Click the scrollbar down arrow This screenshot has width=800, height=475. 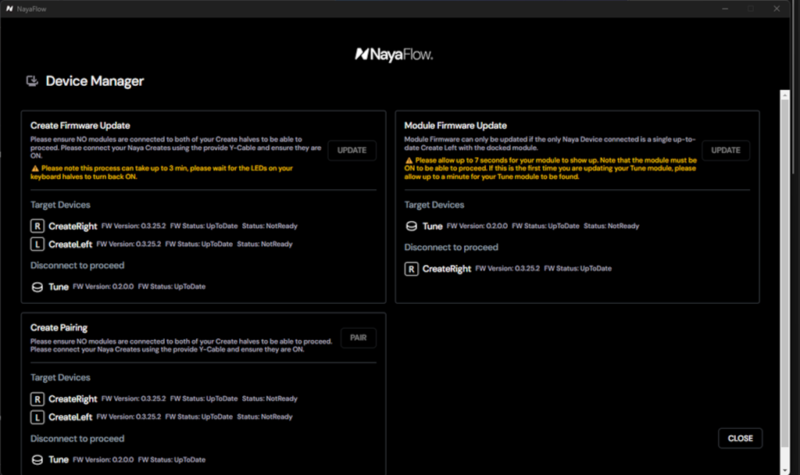[x=785, y=470]
